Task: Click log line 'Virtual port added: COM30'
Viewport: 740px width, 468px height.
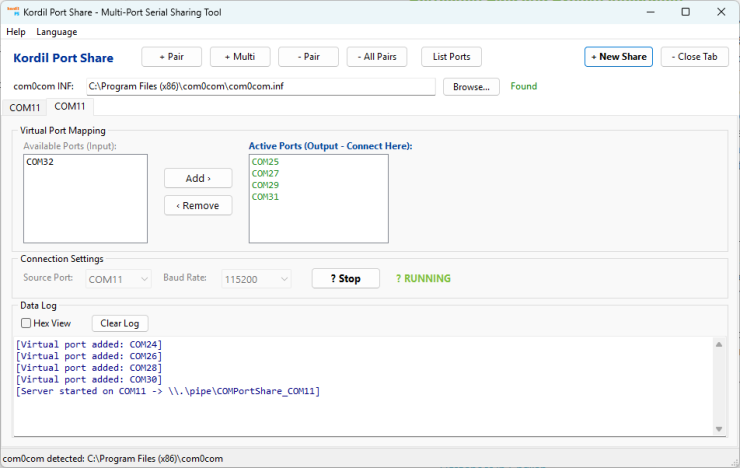Action: click(x=89, y=379)
